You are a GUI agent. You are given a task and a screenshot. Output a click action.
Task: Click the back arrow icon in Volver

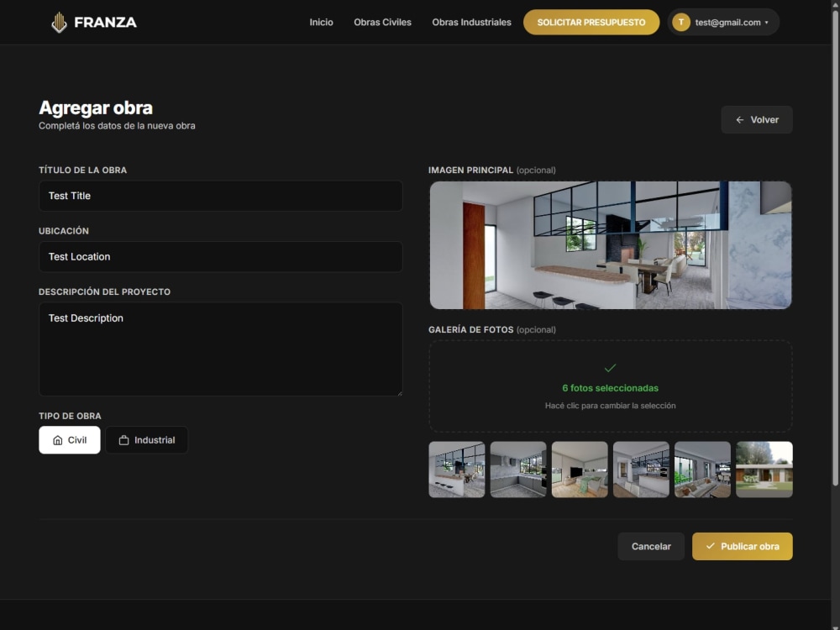click(x=740, y=120)
